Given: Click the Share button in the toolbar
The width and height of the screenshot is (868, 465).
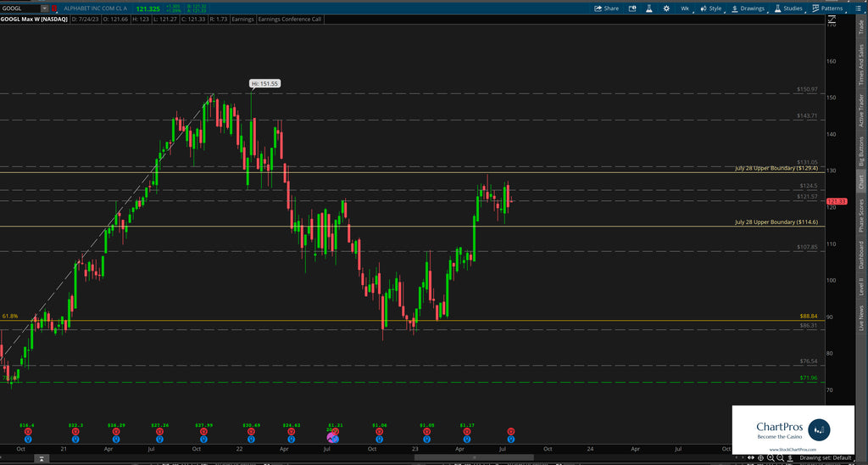Looking at the screenshot, I should click(x=606, y=8).
